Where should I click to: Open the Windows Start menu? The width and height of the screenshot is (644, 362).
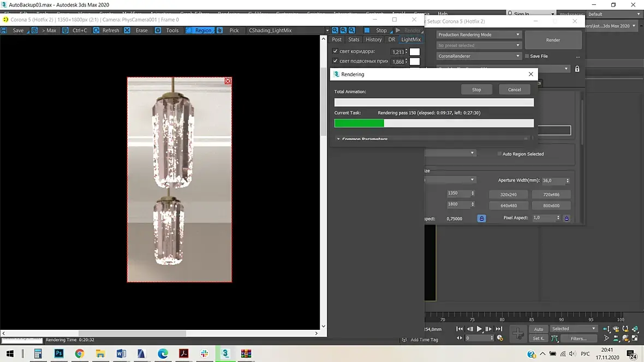pos(10,353)
